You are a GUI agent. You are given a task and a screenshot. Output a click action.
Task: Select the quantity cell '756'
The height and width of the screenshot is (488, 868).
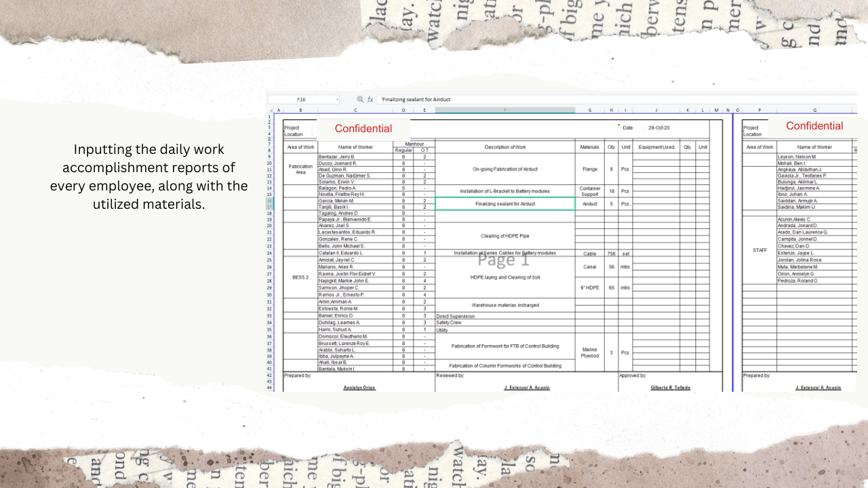click(612, 253)
